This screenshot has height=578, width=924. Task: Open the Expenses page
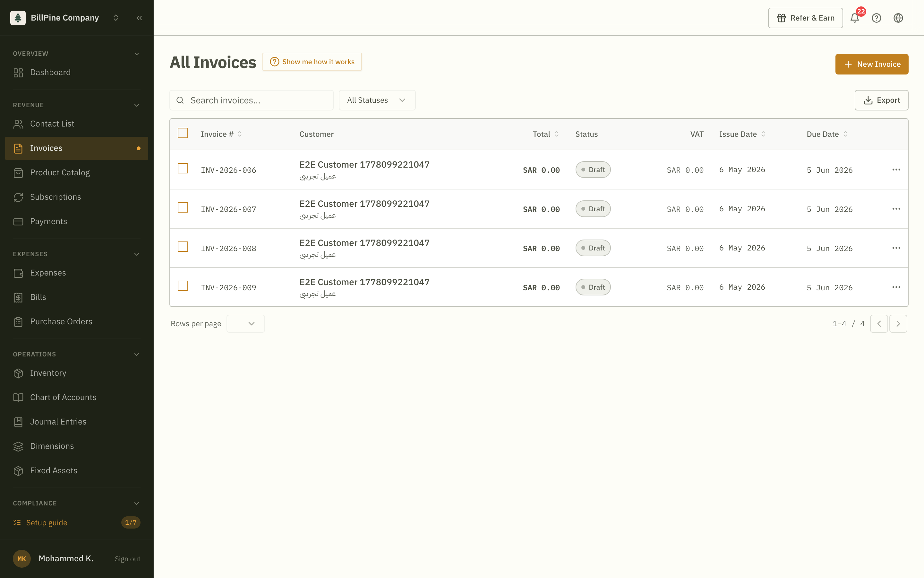point(77,273)
